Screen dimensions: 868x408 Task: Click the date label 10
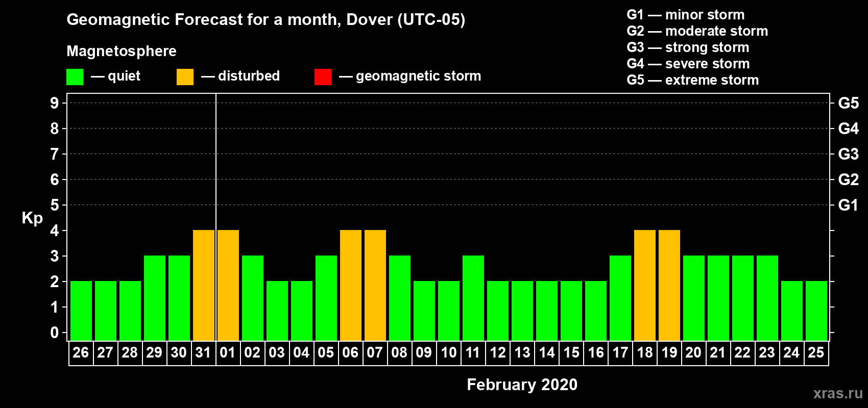coord(448,352)
